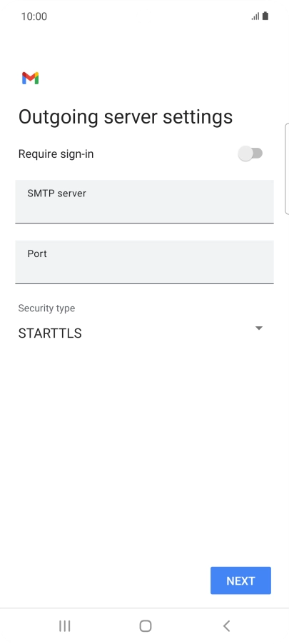Open the Android home button
289x644 pixels.
[146, 626]
